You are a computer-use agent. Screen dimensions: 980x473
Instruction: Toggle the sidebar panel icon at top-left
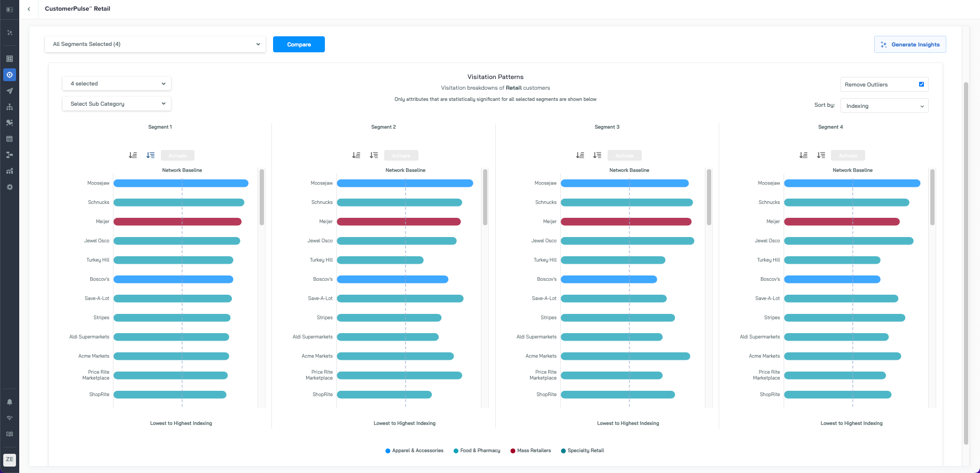(10, 9)
